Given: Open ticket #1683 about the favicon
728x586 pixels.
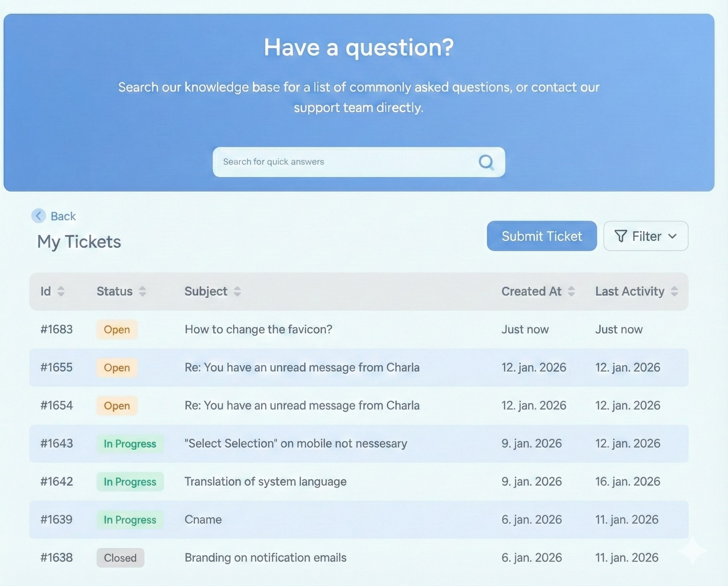Looking at the screenshot, I should click(x=258, y=329).
